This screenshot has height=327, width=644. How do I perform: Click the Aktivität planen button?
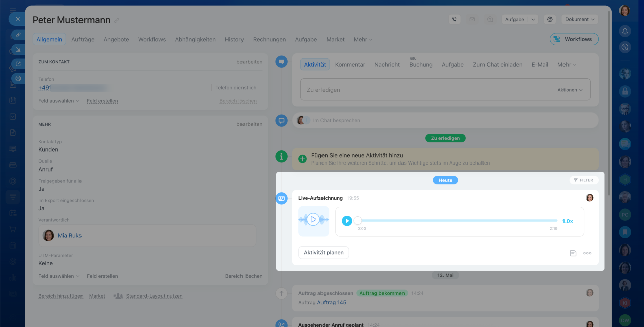pyautogui.click(x=324, y=253)
